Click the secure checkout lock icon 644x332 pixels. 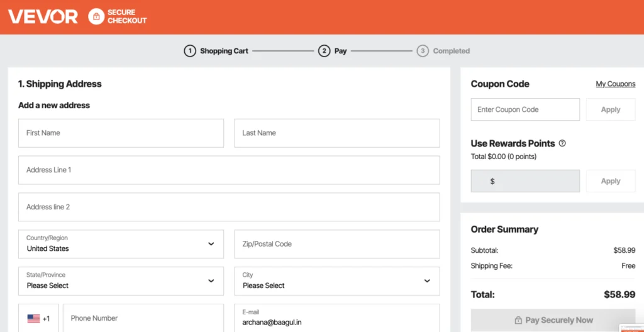pyautogui.click(x=96, y=16)
